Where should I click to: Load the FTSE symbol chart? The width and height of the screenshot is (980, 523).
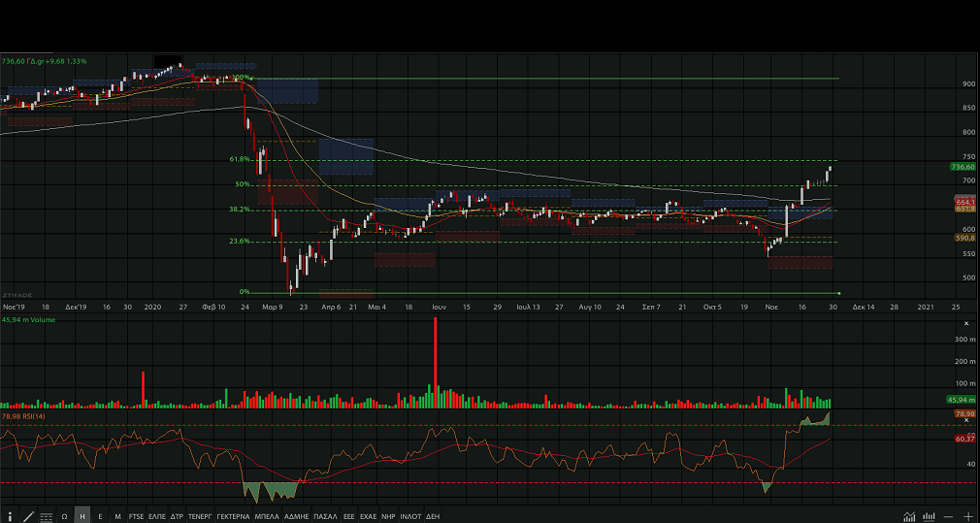(136, 517)
